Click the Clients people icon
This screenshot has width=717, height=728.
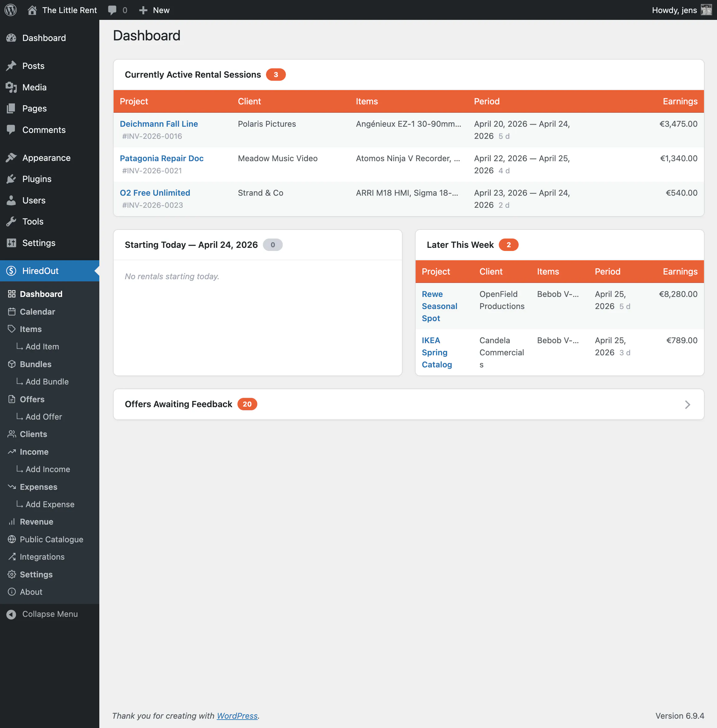tap(12, 434)
